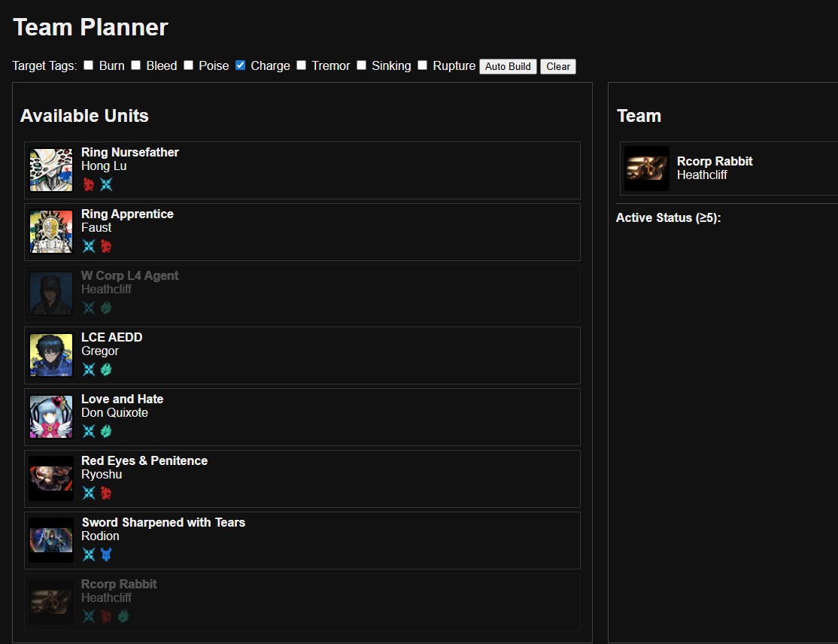Click the Charge icon on Sword Sharpened with Tears
Viewport: 838px width, 644px height.
pyautogui.click(x=89, y=554)
